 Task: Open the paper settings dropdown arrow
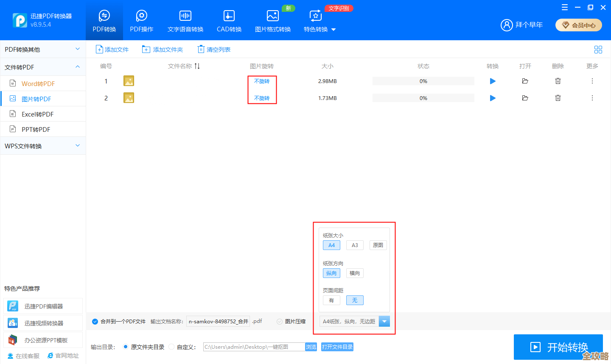tap(384, 321)
